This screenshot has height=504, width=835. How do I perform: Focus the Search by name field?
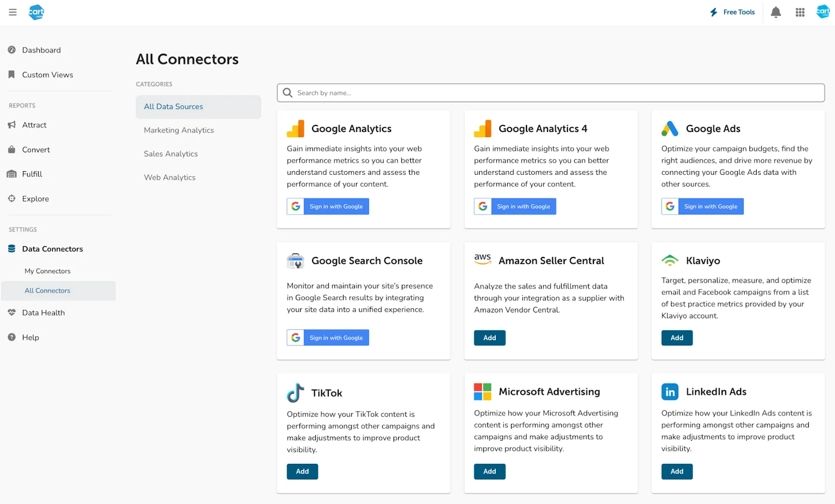click(551, 93)
